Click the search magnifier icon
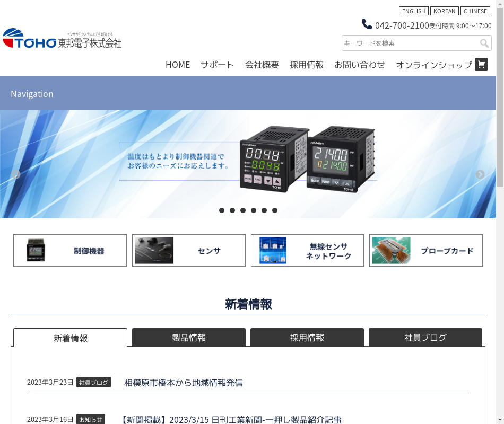 coord(484,43)
